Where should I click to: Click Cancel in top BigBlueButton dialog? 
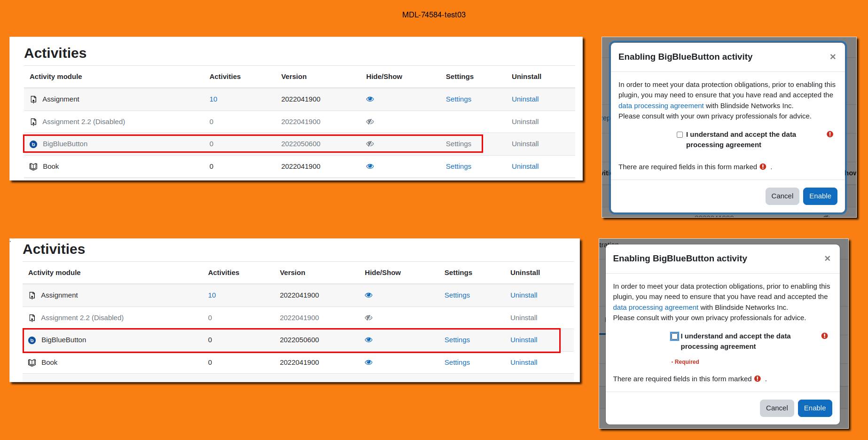782,196
